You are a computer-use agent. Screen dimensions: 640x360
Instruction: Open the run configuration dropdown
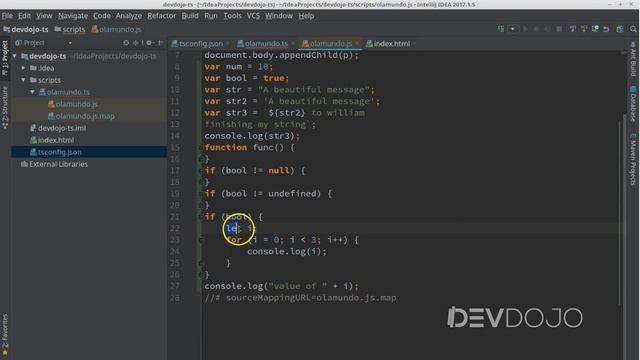[x=513, y=29]
